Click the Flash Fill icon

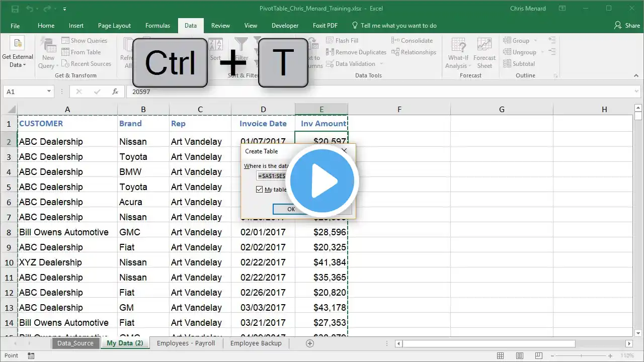(330, 41)
